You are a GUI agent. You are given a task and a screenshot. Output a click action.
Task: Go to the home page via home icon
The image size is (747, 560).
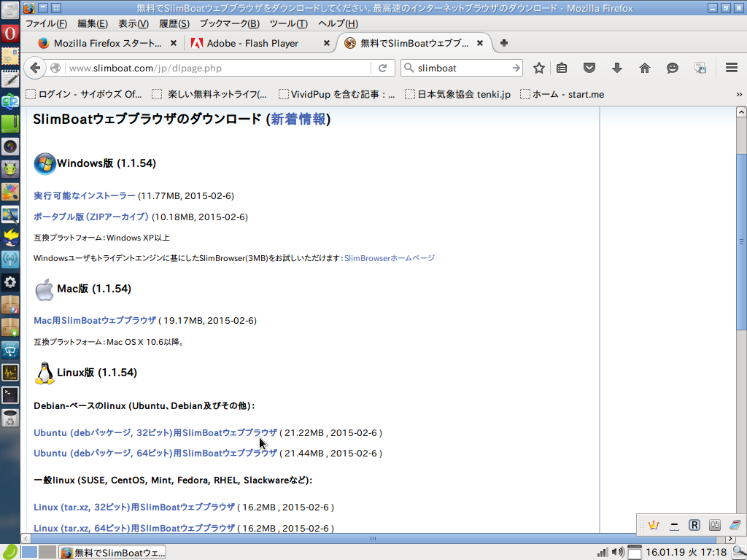[645, 67]
